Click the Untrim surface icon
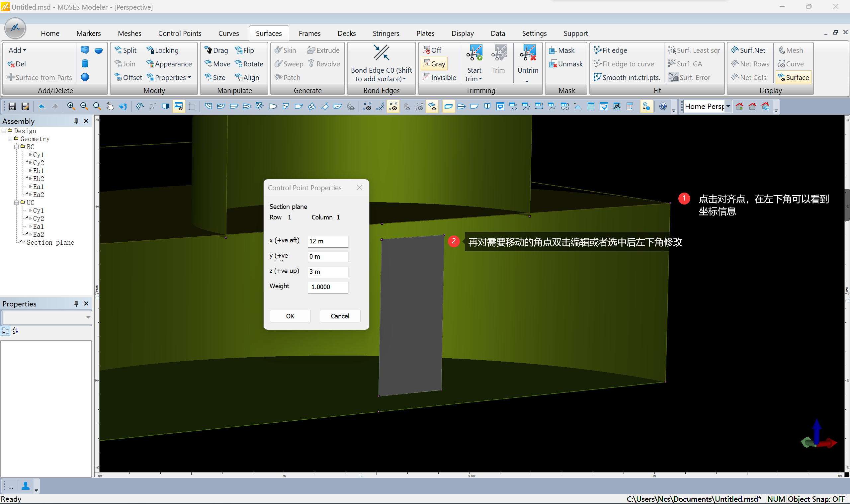This screenshot has height=504, width=850. 528,54
